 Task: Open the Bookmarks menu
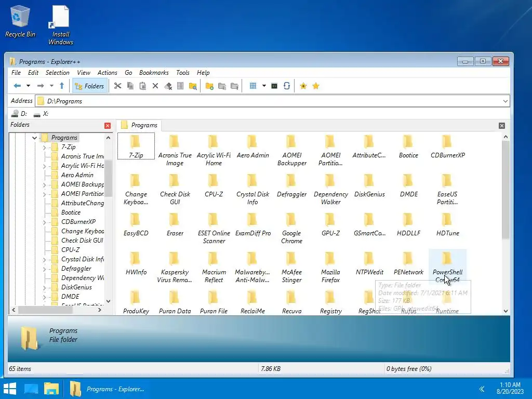click(154, 73)
